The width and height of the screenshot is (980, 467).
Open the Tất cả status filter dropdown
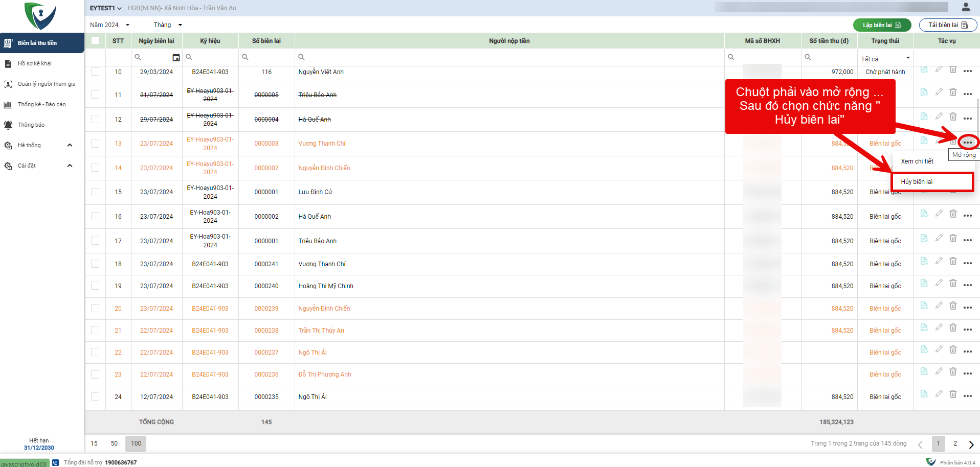[885, 58]
